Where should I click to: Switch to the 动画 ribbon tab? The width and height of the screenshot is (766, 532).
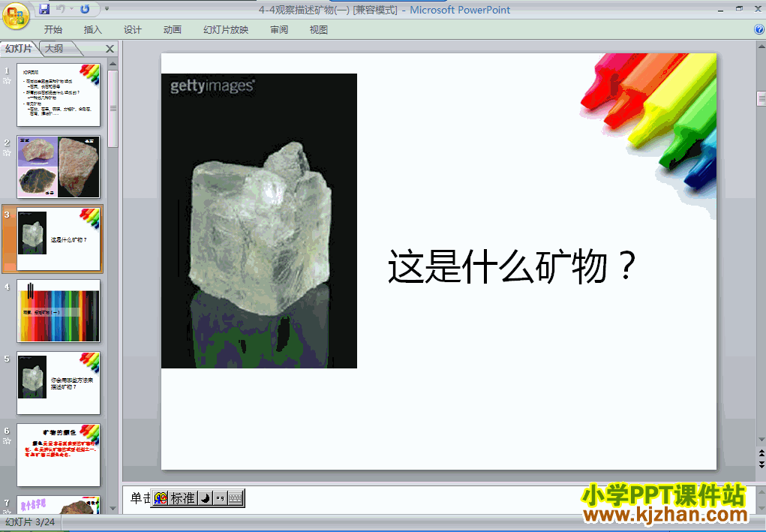(x=172, y=30)
